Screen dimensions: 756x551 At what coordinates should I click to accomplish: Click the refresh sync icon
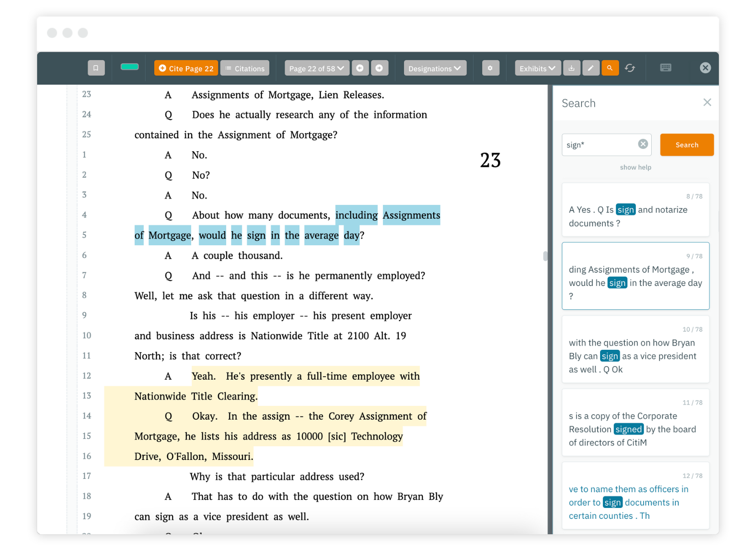(x=630, y=68)
